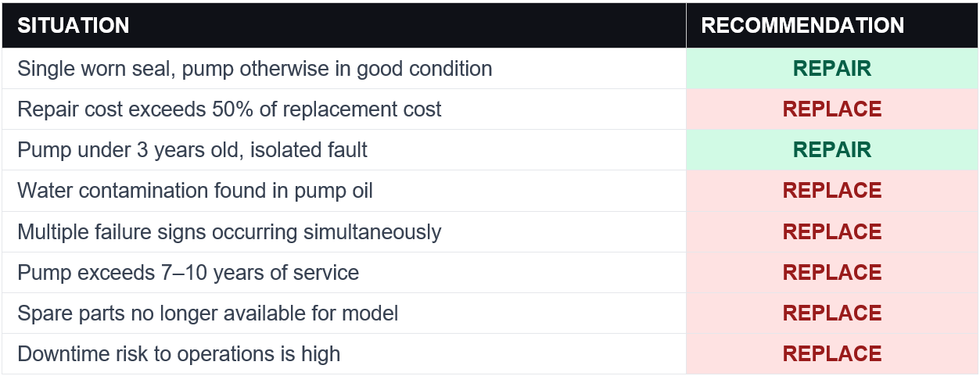The width and height of the screenshot is (980, 376).
Task: Click REPLACE for 7–10 years service row
Action: click(832, 273)
